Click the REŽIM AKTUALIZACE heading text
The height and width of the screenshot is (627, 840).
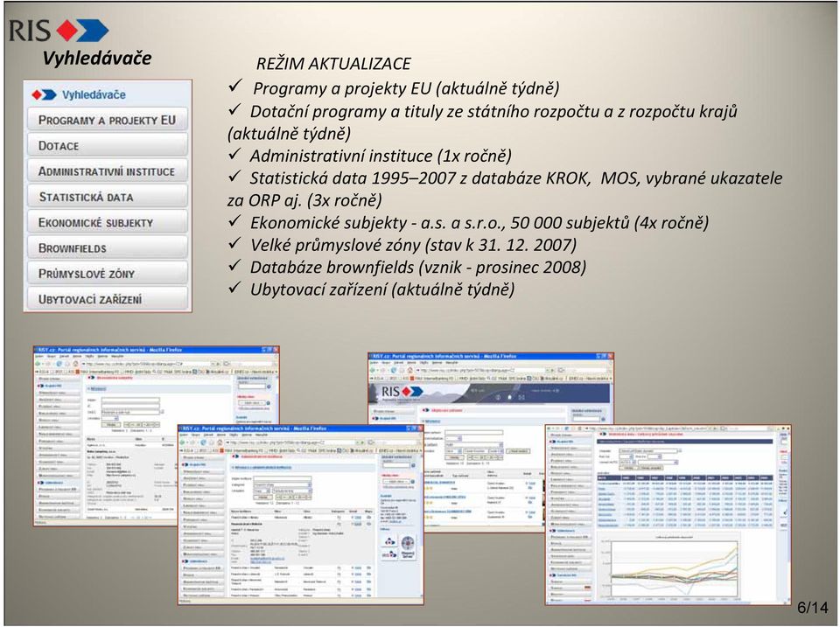(333, 64)
